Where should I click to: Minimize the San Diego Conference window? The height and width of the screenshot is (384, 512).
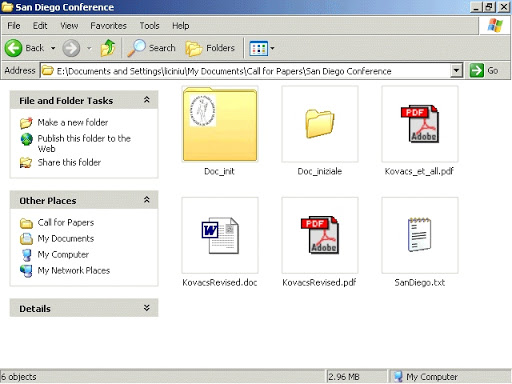pos(477,7)
